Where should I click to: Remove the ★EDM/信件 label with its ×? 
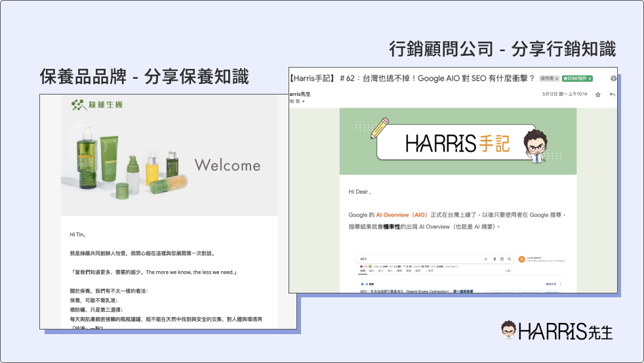(590, 79)
